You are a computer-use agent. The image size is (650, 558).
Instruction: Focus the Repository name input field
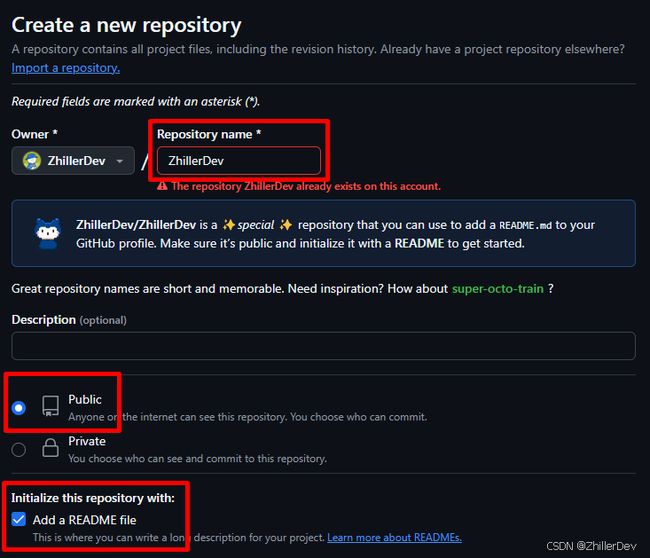point(239,161)
